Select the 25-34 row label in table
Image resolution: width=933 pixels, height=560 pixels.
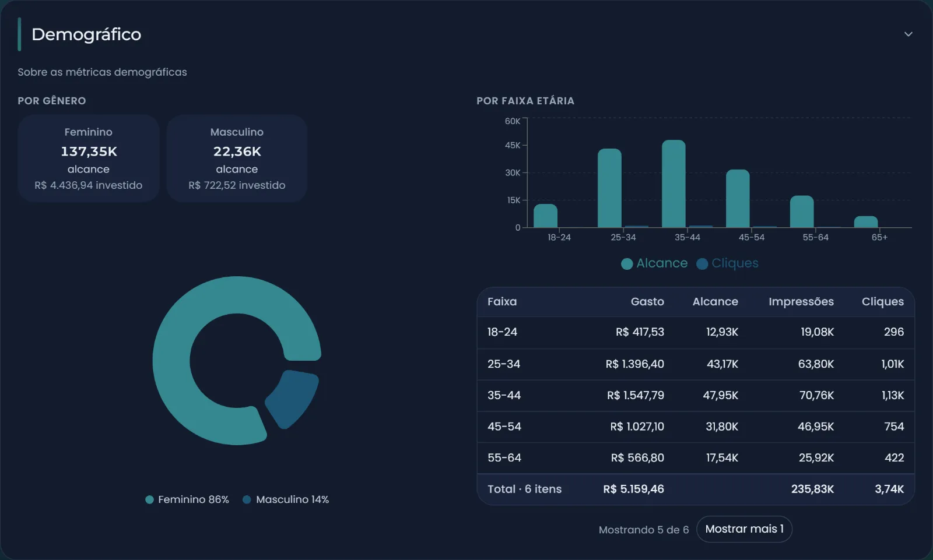(x=504, y=364)
